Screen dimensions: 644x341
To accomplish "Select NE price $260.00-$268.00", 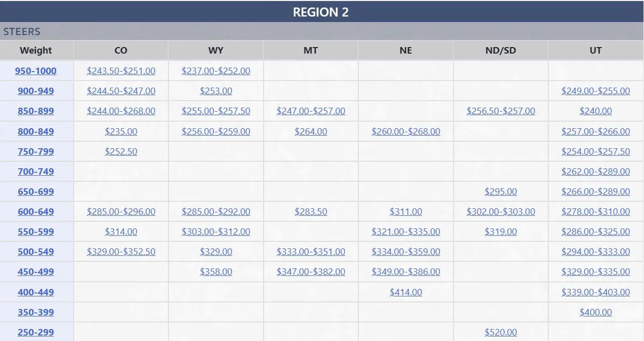I will 406,132.
